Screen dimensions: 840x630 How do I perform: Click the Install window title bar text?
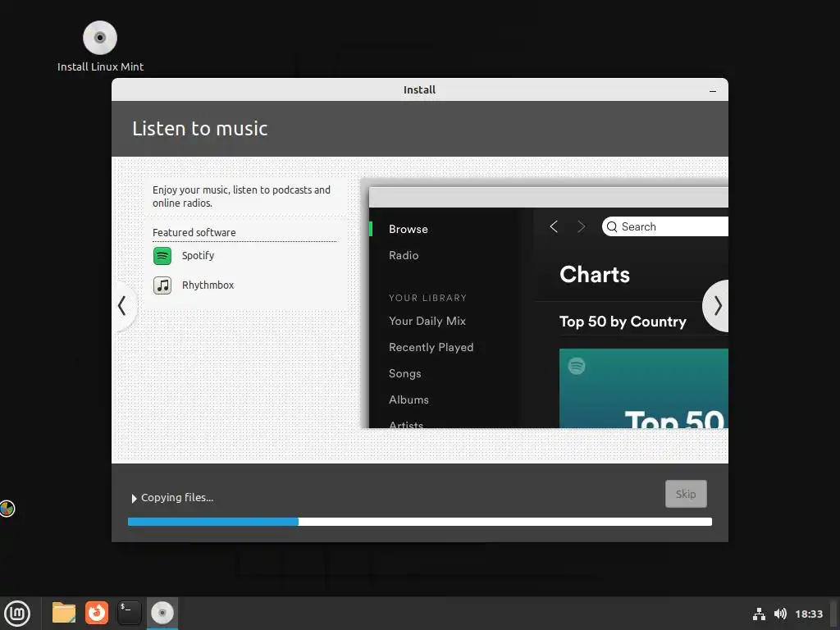point(419,90)
